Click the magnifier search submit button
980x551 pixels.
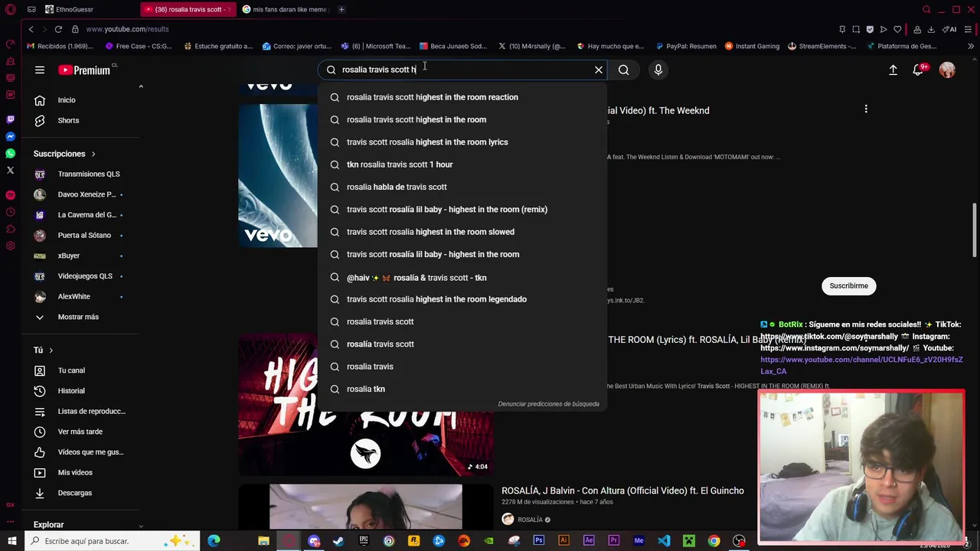pyautogui.click(x=624, y=70)
